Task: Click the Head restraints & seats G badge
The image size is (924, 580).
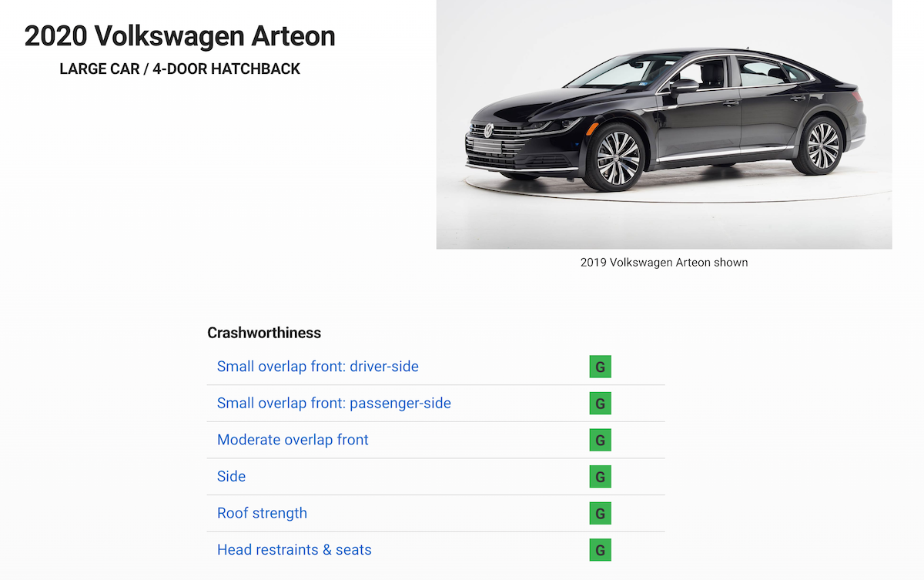Action: coord(600,550)
